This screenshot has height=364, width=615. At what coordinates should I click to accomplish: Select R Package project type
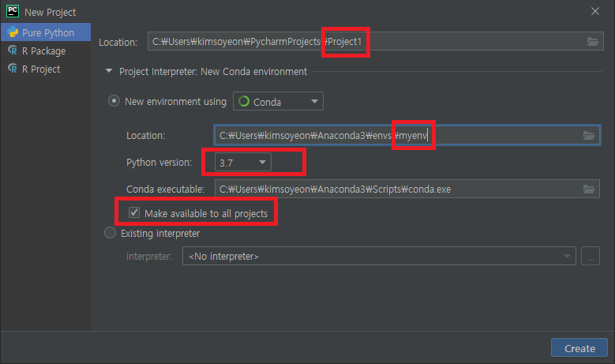(x=46, y=51)
